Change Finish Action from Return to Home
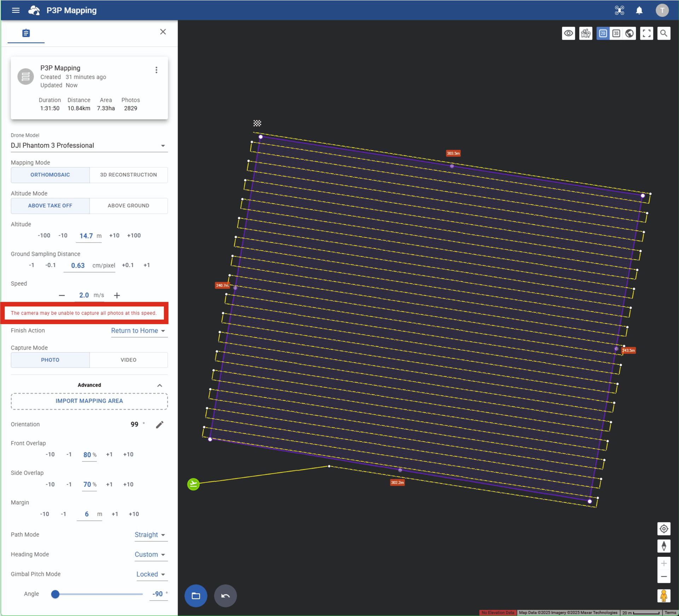The width and height of the screenshot is (679, 616). coord(138,331)
